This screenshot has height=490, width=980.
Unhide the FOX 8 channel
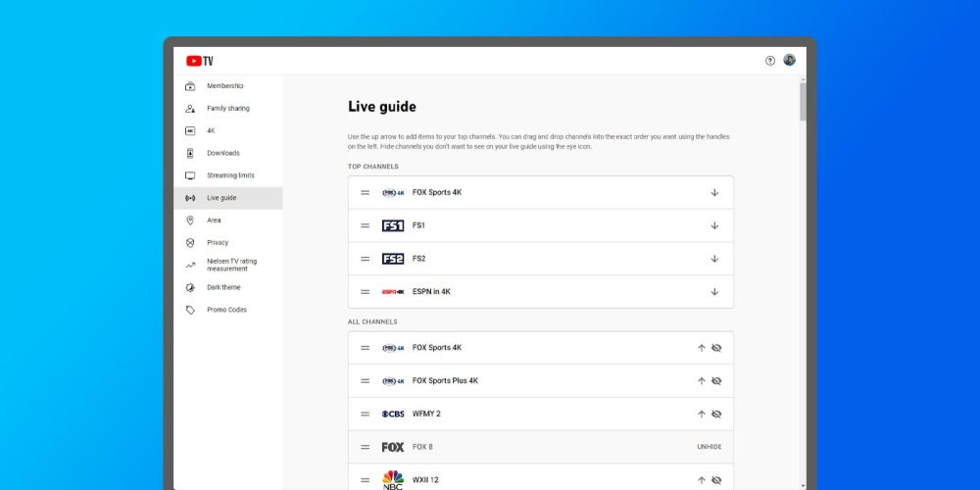[709, 447]
